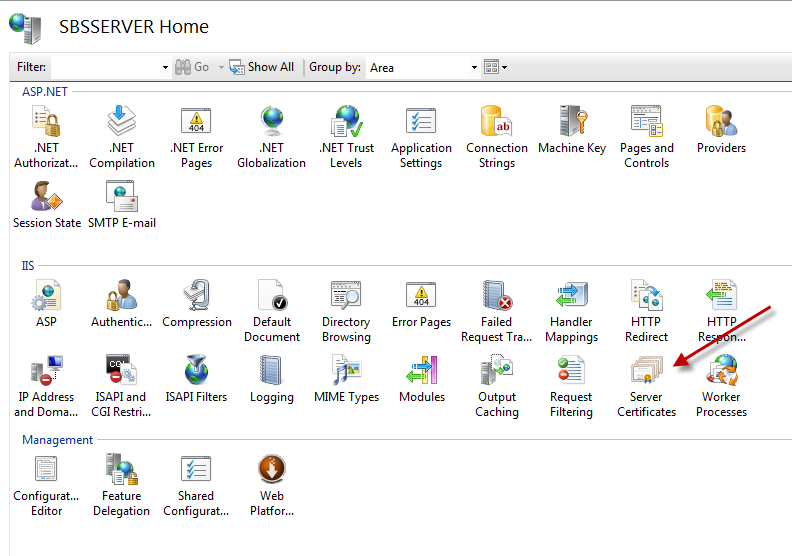Click the Show All button
Viewport: 792px width, 556px height.
[262, 67]
